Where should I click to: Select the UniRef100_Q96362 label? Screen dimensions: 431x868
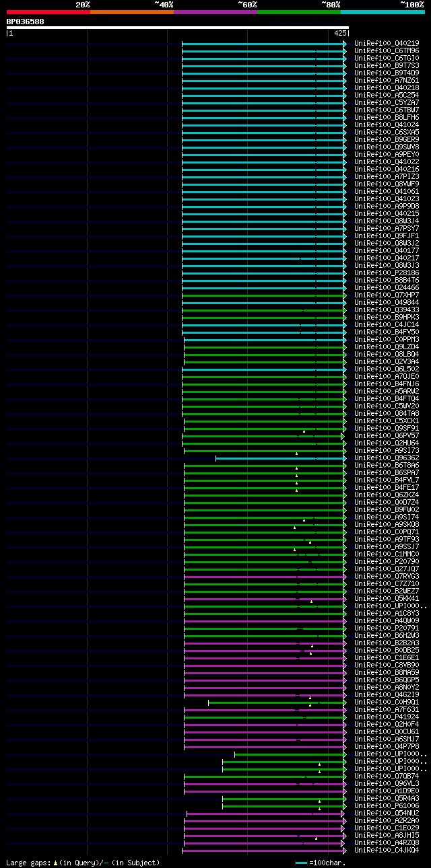(x=387, y=458)
